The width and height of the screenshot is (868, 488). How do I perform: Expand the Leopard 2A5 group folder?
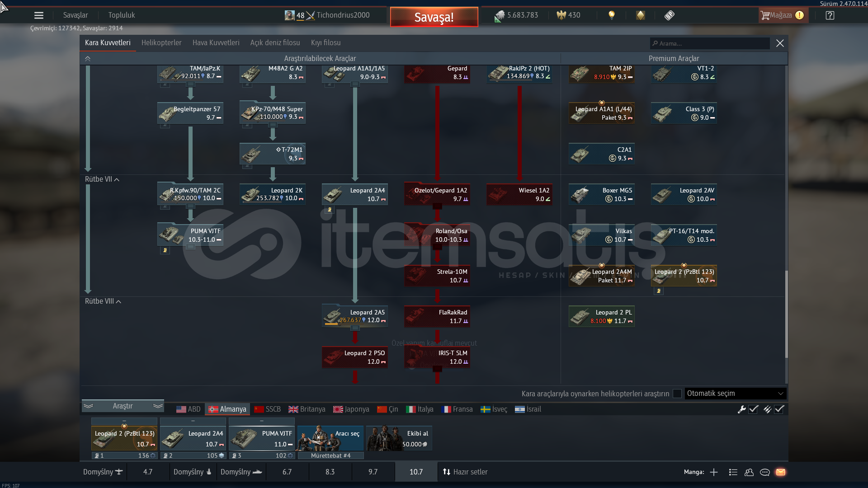coord(355,328)
